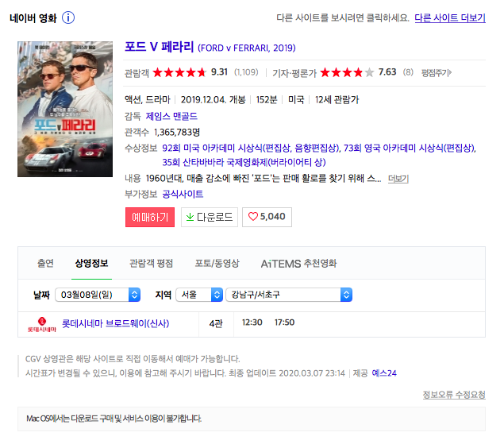Open the 관람객 평점 tab

pos(151,263)
